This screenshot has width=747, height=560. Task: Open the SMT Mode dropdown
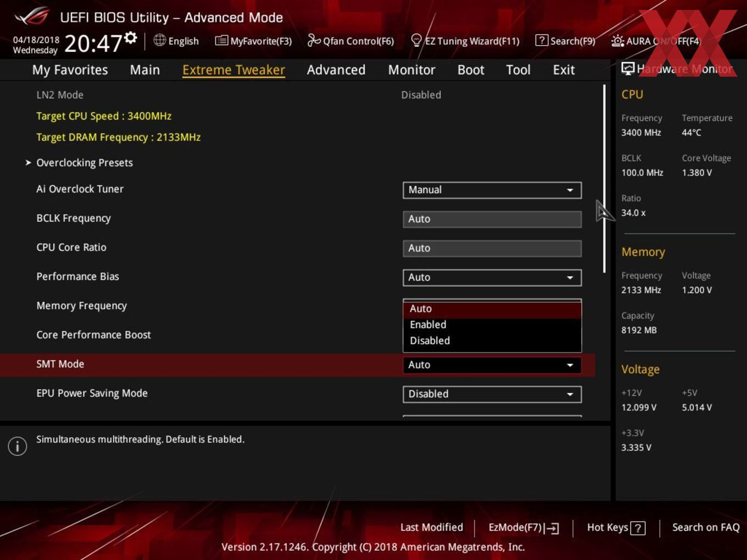492,365
